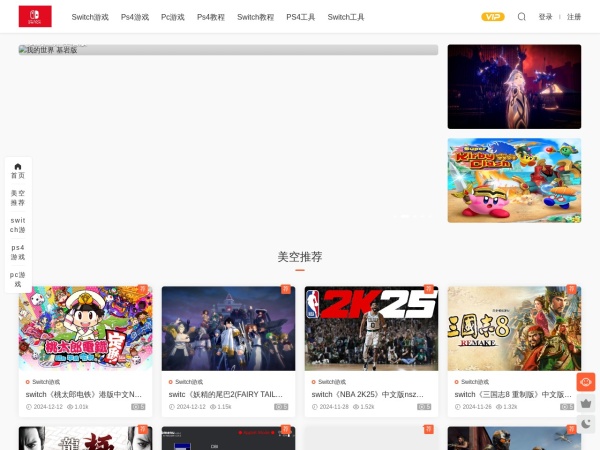The height and width of the screenshot is (450, 600).
Task: Open the NBA 2K25 game thumbnail
Action: 371,328
